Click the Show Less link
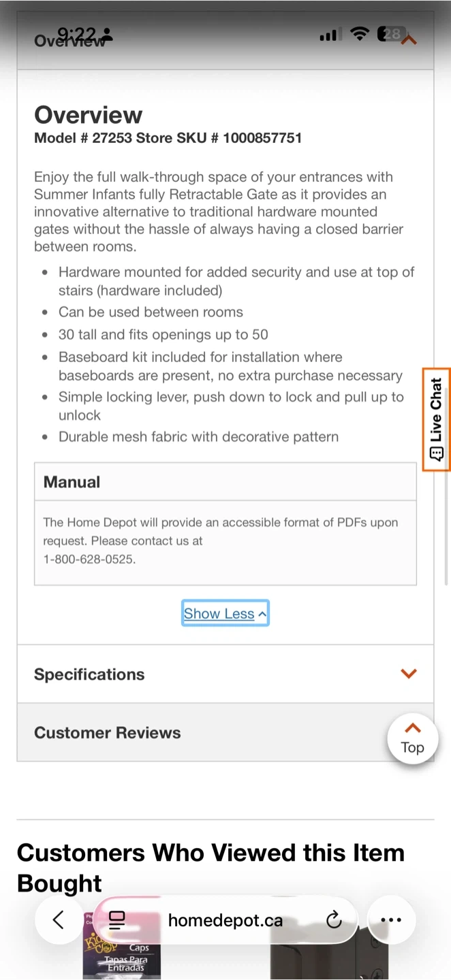Viewport: 451px width, 980px height. (x=225, y=613)
